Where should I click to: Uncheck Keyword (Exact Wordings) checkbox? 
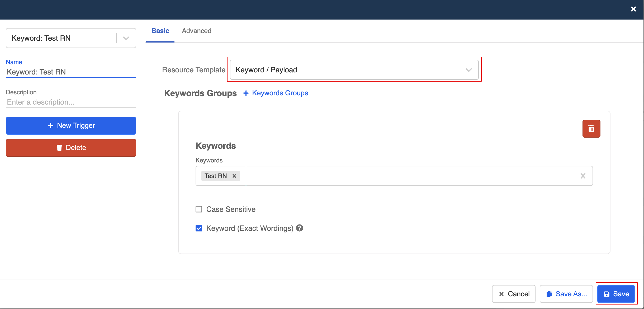click(199, 228)
